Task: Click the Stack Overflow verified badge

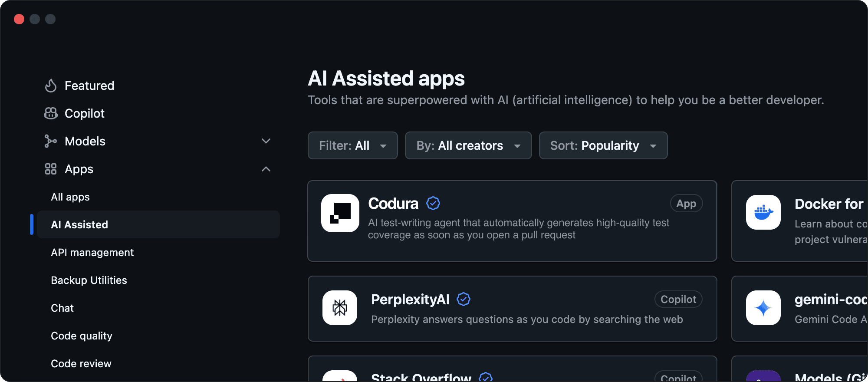Action: click(x=486, y=377)
